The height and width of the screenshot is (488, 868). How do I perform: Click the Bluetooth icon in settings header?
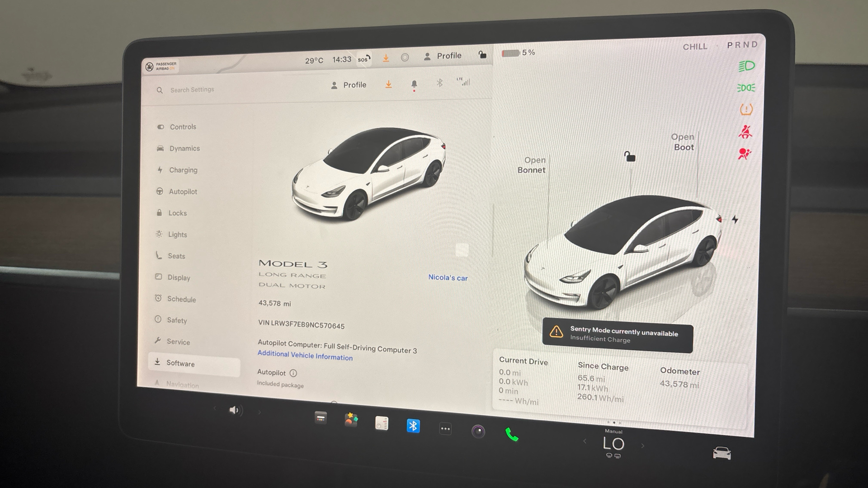439,83
